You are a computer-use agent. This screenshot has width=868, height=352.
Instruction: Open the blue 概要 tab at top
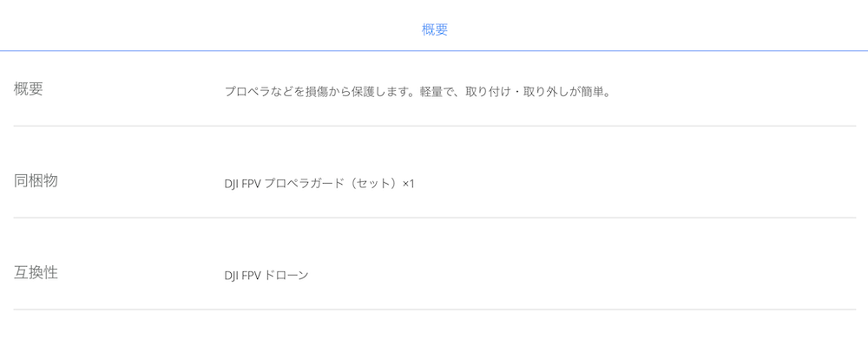435,29
